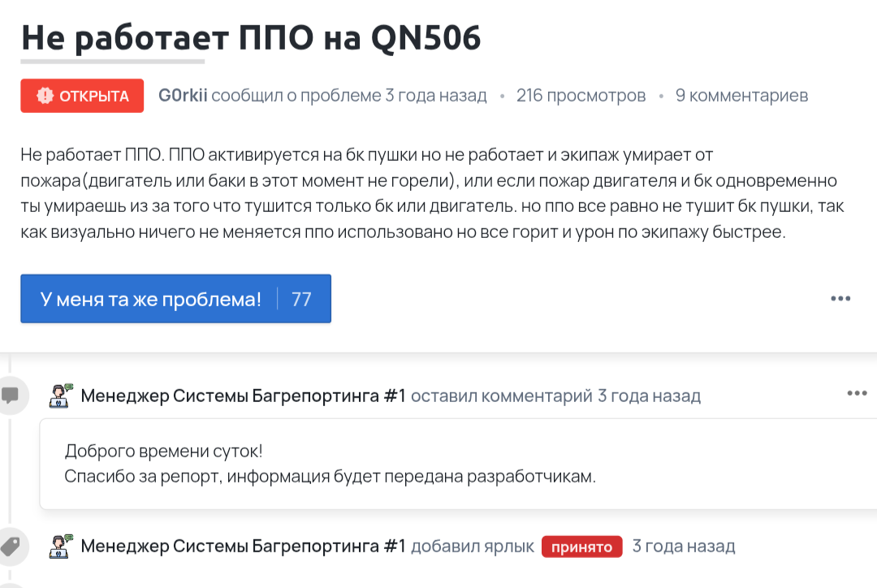Click the avatar beside the first manager comment
Image resolution: width=877 pixels, height=588 pixels.
[x=62, y=396]
